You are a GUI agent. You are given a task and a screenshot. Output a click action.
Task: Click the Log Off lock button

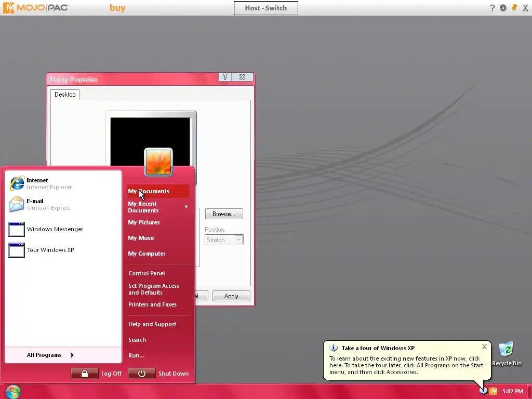[x=85, y=374]
